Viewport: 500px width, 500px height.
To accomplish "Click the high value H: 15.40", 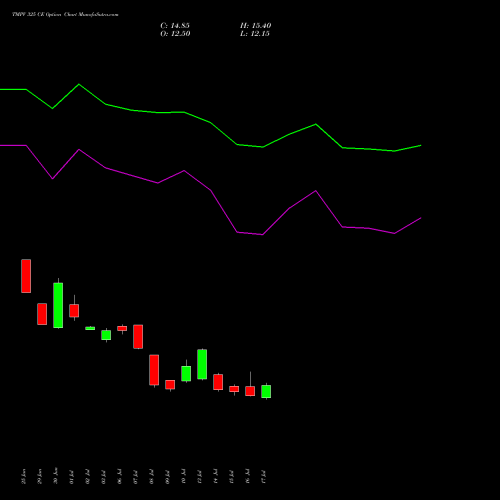I will pyautogui.click(x=255, y=26).
